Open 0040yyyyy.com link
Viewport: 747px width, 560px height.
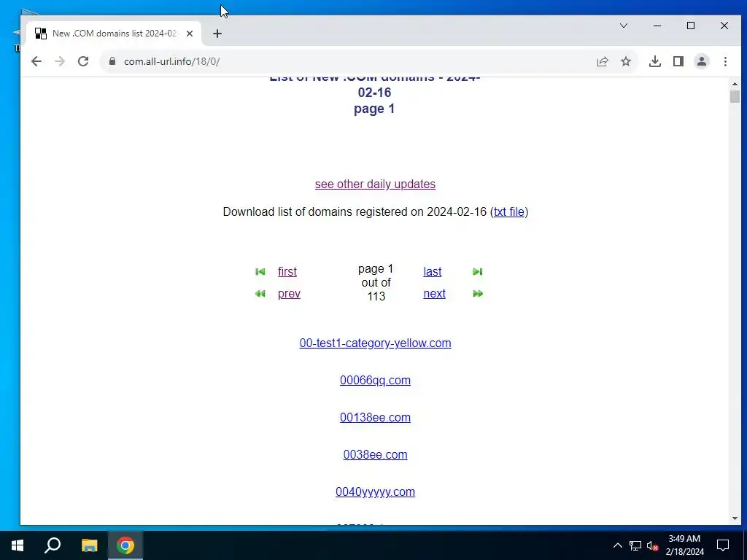tap(376, 492)
